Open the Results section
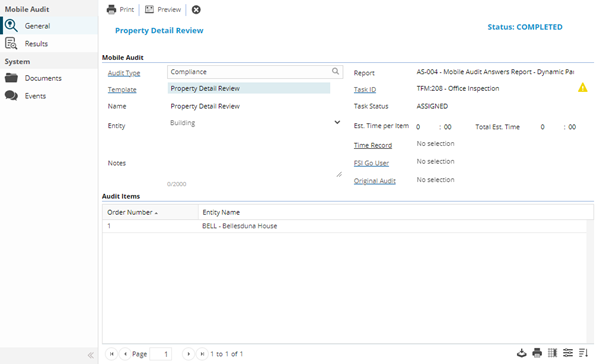600x364 pixels. [x=49, y=44]
